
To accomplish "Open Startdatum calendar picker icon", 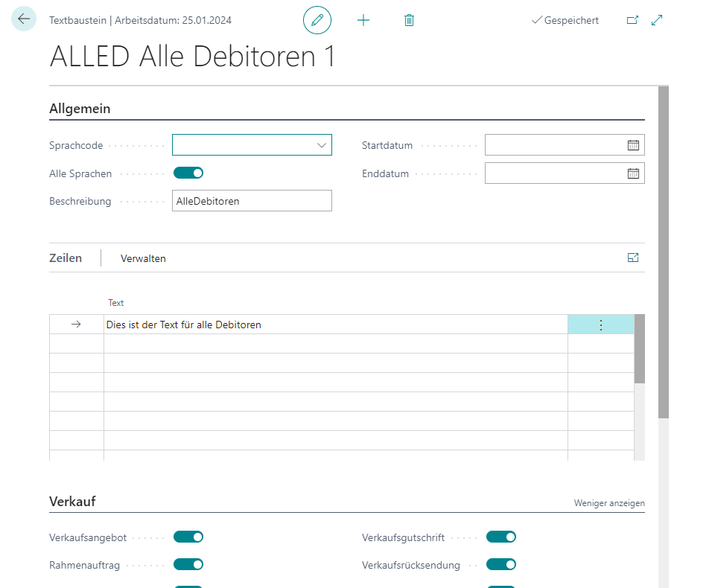I will [x=633, y=145].
